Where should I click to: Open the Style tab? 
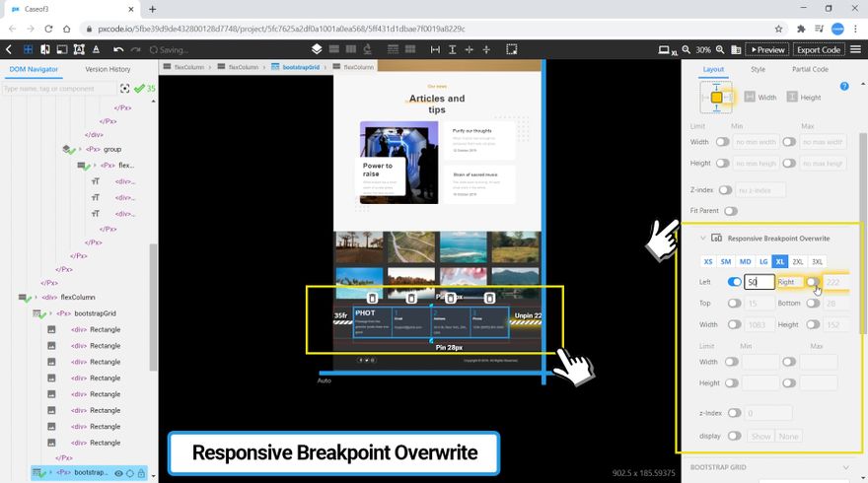(x=758, y=69)
